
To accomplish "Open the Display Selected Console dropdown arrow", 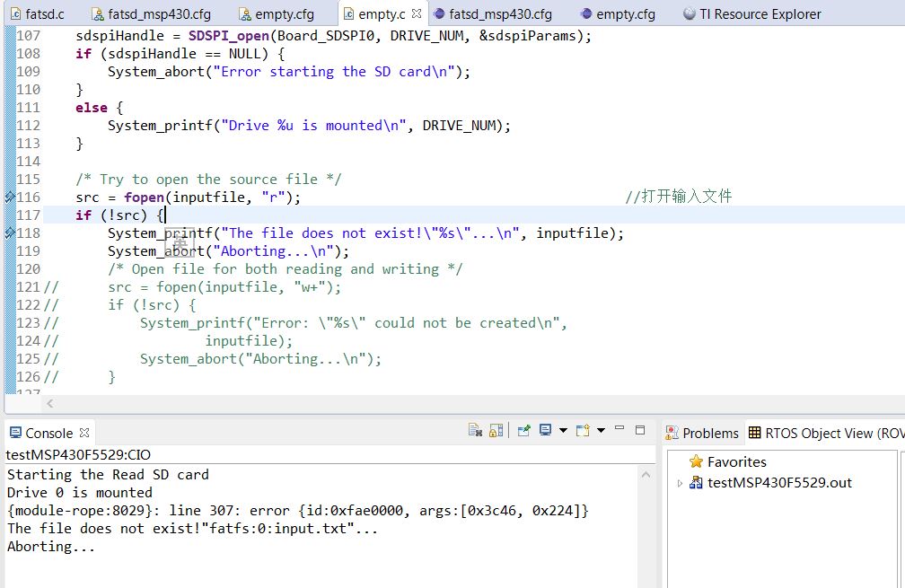I will [563, 431].
